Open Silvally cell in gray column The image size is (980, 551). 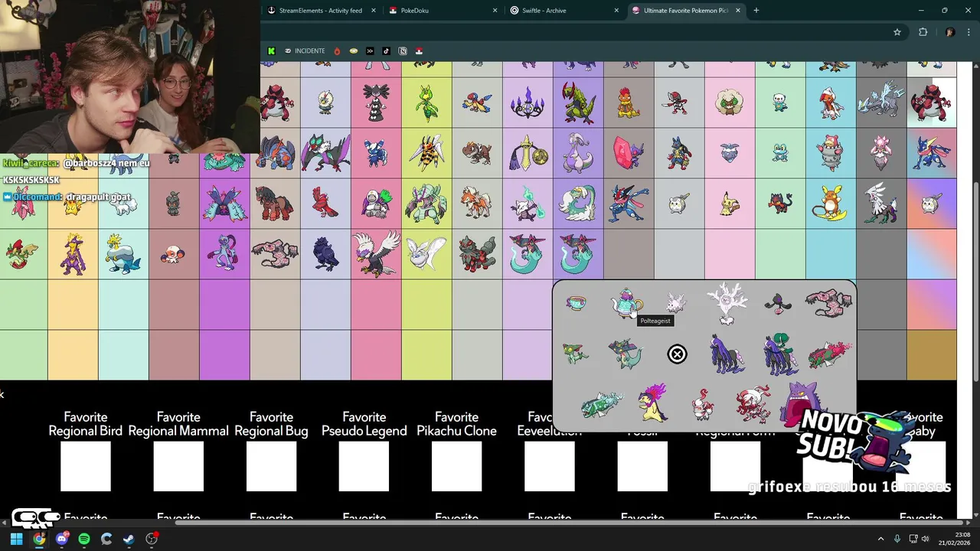pos(881,204)
